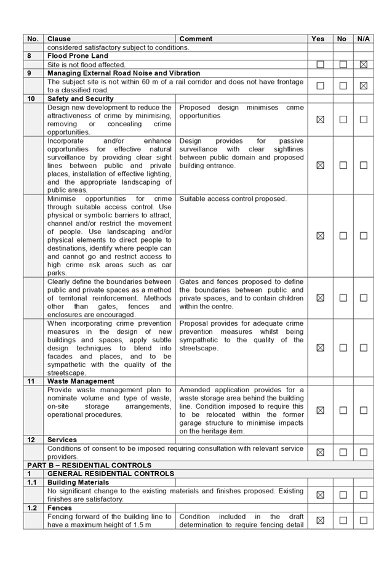
Task: Uncheck Yes in passive surveillance sightlines row
Action: point(320,165)
